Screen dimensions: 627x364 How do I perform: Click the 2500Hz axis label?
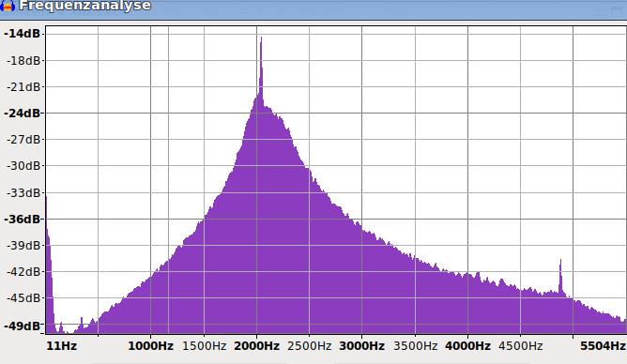pyautogui.click(x=309, y=346)
